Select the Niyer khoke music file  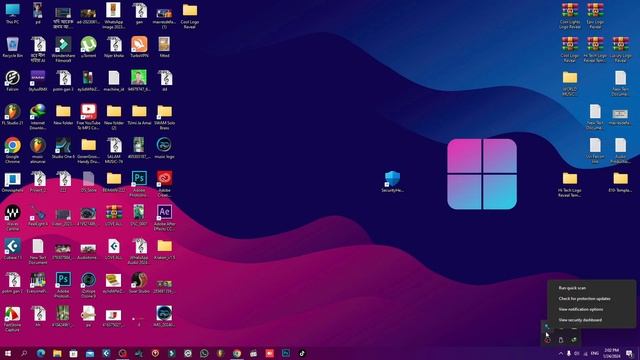tap(114, 47)
